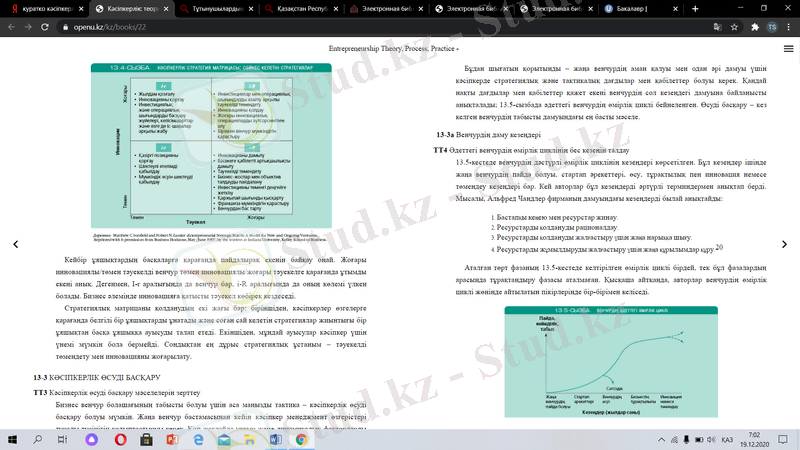Image resolution: width=800 pixels, height=450 pixels.
Task: Go to the next book page arrow
Action: point(786,244)
